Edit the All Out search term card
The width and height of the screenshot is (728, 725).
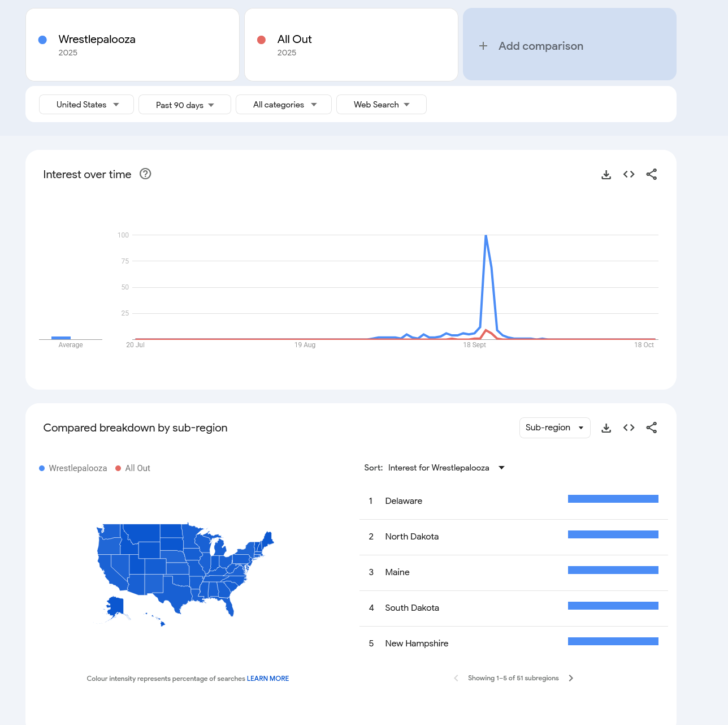tap(294, 40)
